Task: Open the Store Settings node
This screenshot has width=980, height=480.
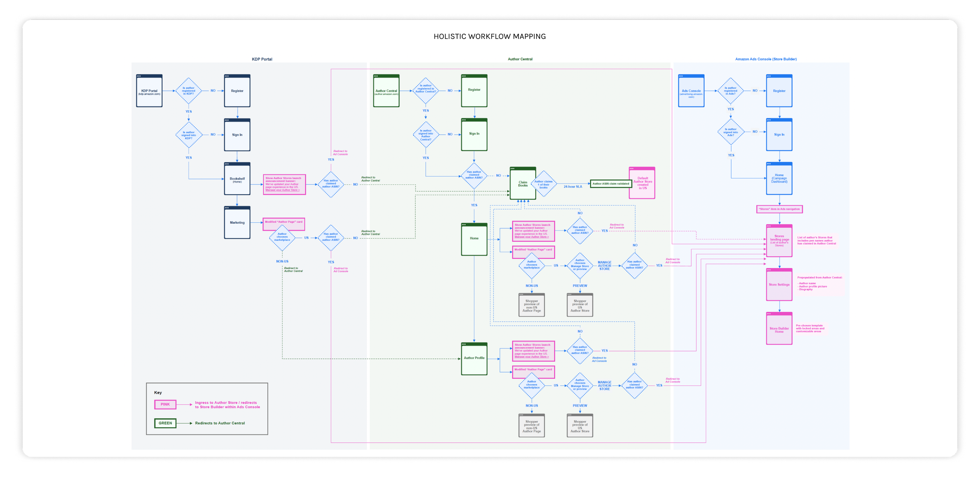Action: 779,284
